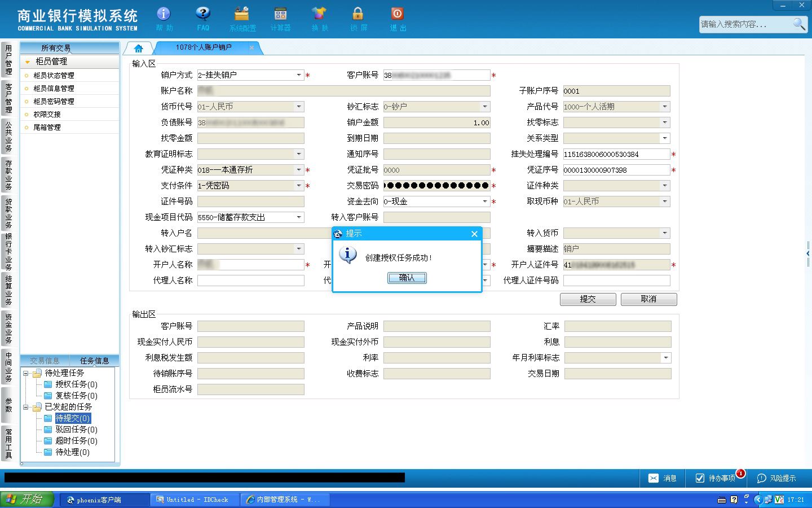This screenshot has height=508, width=812.
Task: Select 授权任务(0) in task tree
Action: pos(76,384)
